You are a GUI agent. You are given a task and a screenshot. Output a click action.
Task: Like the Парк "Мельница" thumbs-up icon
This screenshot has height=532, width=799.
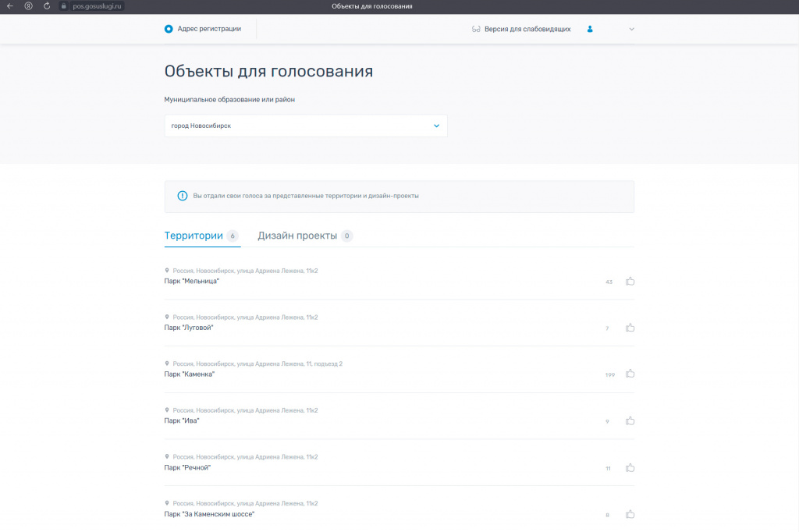pos(630,281)
